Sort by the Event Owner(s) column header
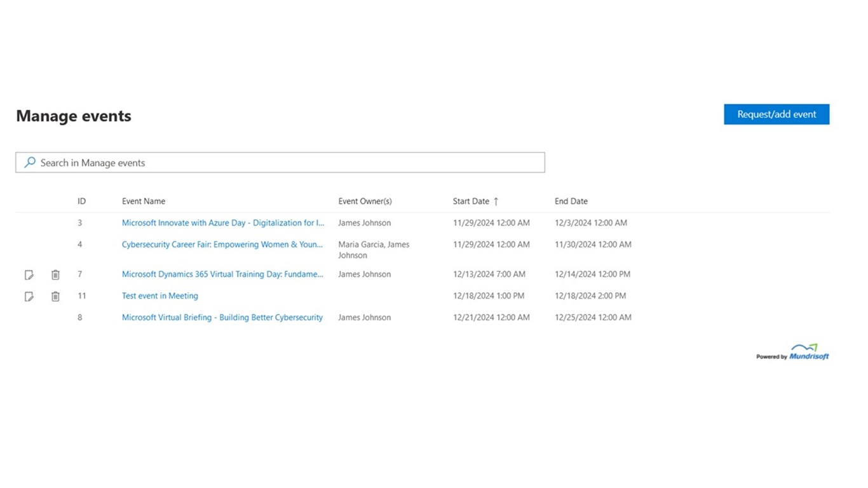The image size is (868, 488). pos(365,201)
